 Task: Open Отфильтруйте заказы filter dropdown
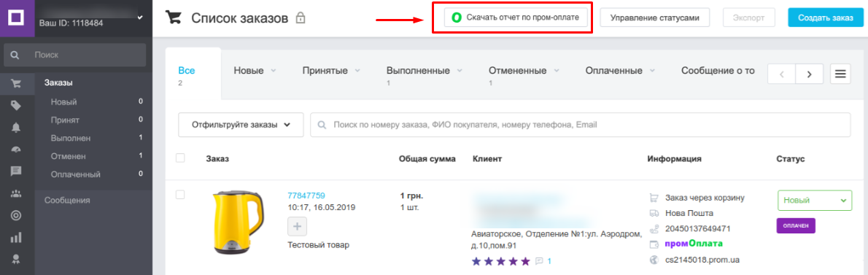pos(241,125)
